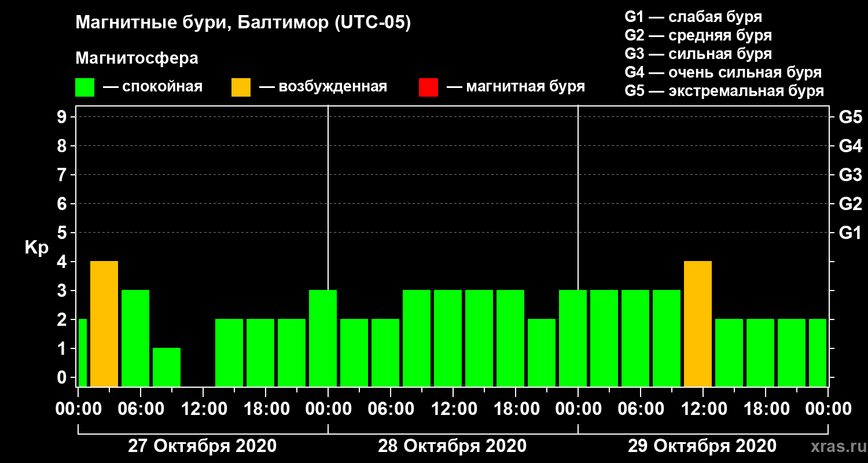868x463 pixels.
Task: Click the G2 label on the right axis
Action: click(x=850, y=204)
